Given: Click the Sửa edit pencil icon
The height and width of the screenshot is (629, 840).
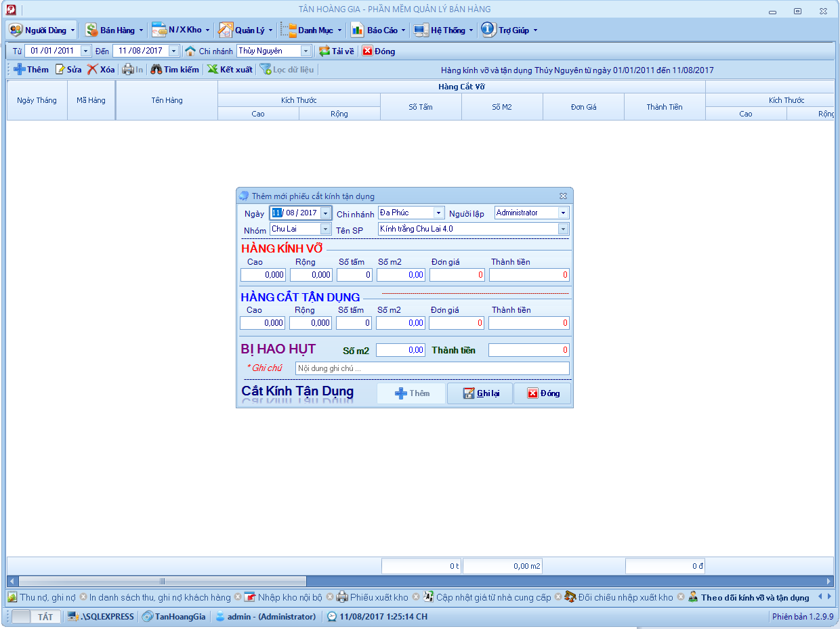Looking at the screenshot, I should pyautogui.click(x=60, y=70).
